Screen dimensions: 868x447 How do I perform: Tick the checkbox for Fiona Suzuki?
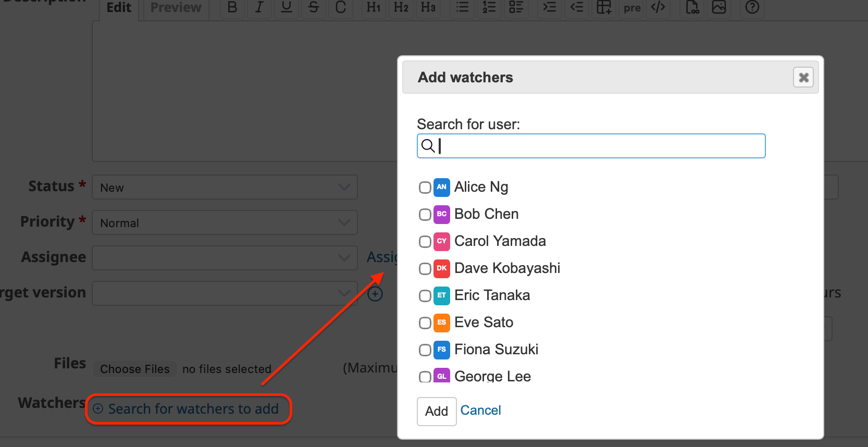(425, 350)
